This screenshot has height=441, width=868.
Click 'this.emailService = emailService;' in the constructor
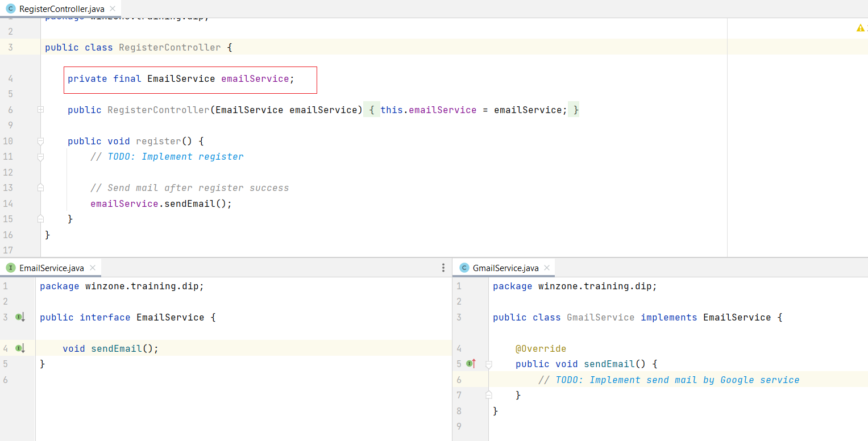474,110
